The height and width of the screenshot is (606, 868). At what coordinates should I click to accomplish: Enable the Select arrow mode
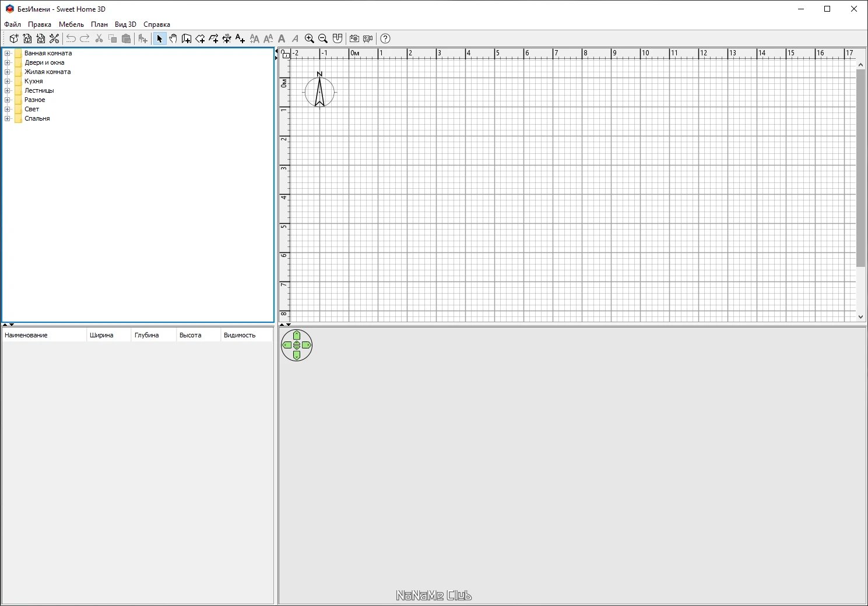pos(159,38)
